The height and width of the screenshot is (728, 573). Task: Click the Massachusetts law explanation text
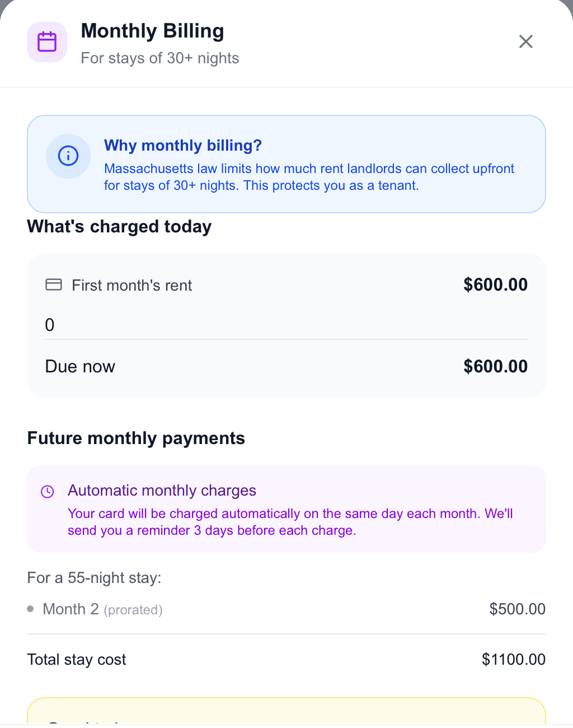point(309,177)
